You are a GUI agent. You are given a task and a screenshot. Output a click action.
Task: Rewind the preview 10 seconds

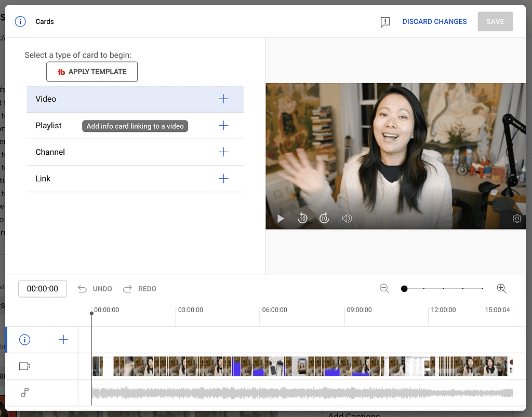[x=302, y=218]
